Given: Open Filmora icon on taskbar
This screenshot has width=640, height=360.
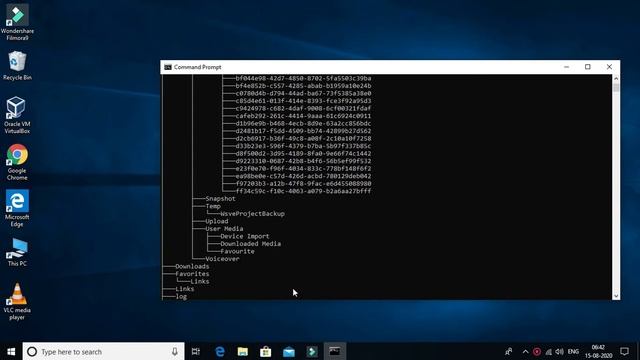Looking at the screenshot, I should pyautogui.click(x=312, y=351).
